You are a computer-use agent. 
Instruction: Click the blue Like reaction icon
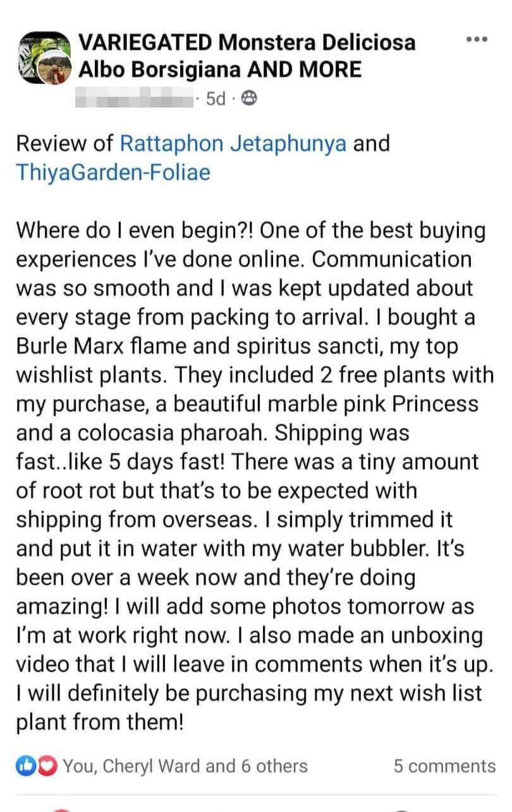(x=24, y=766)
